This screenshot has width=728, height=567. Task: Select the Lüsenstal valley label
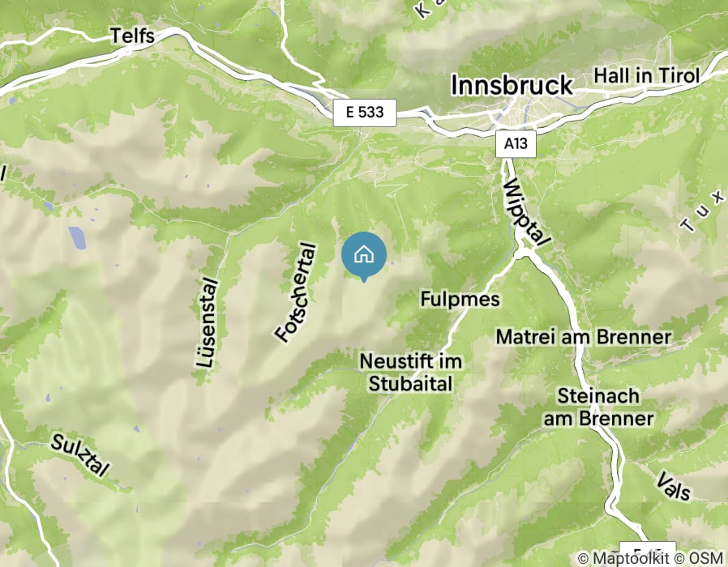[207, 323]
